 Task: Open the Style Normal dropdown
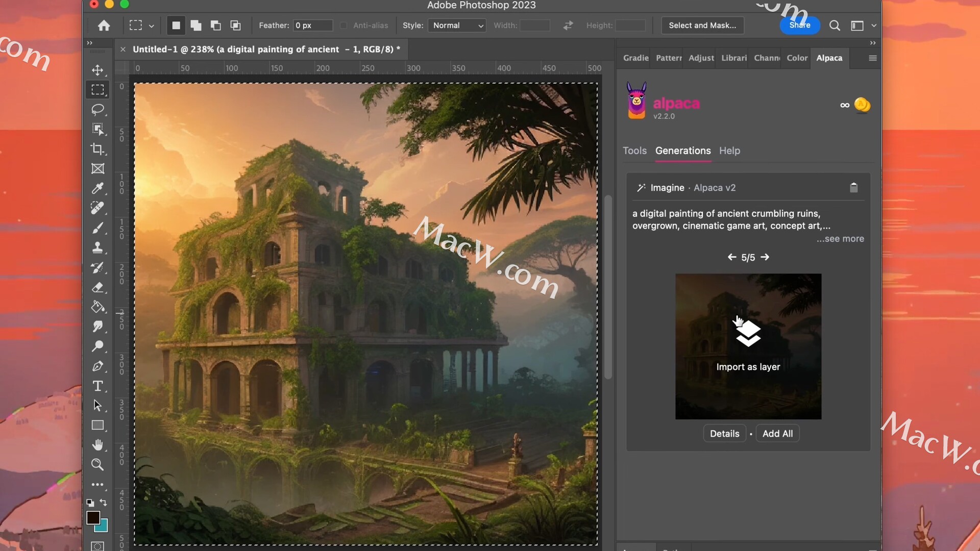[457, 26]
